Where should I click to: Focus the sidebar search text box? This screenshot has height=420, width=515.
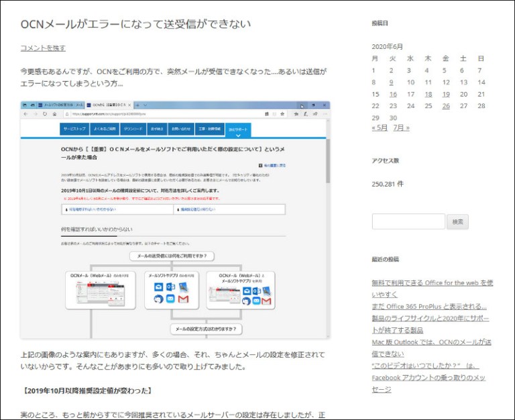[x=408, y=221]
